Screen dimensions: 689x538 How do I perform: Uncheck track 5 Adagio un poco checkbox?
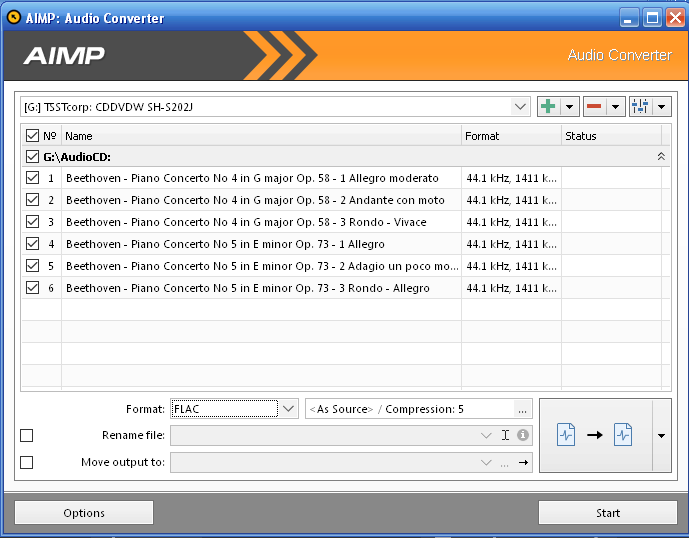(x=32, y=265)
